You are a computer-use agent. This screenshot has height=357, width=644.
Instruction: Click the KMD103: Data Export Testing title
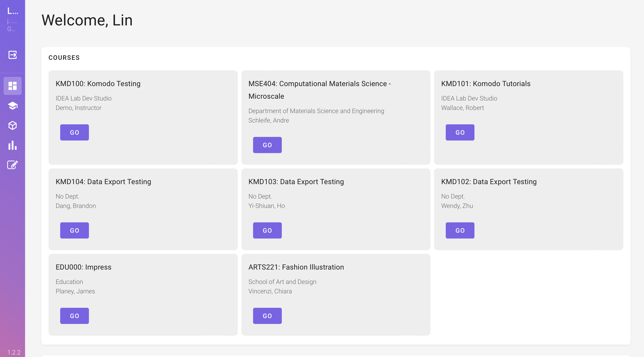296,181
